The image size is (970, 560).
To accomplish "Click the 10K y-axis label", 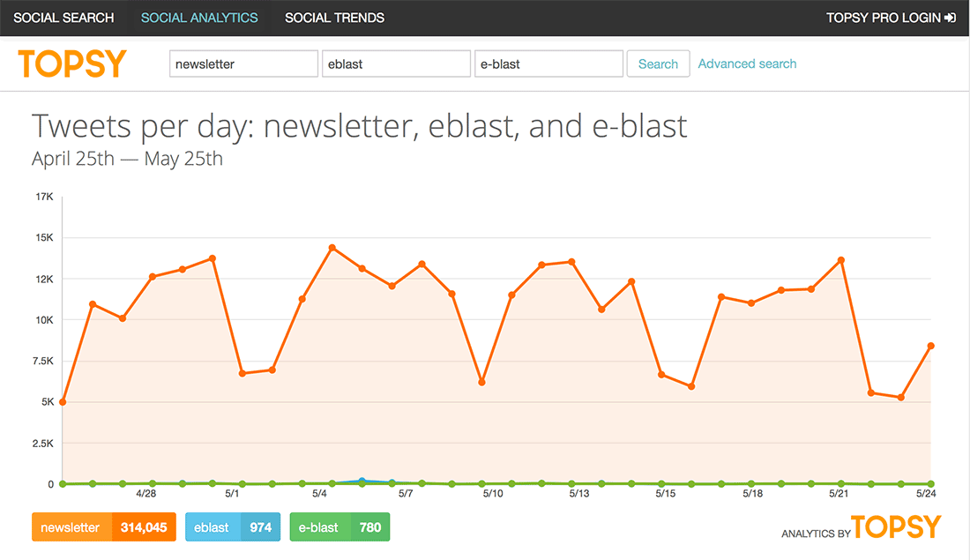I will 45,320.
